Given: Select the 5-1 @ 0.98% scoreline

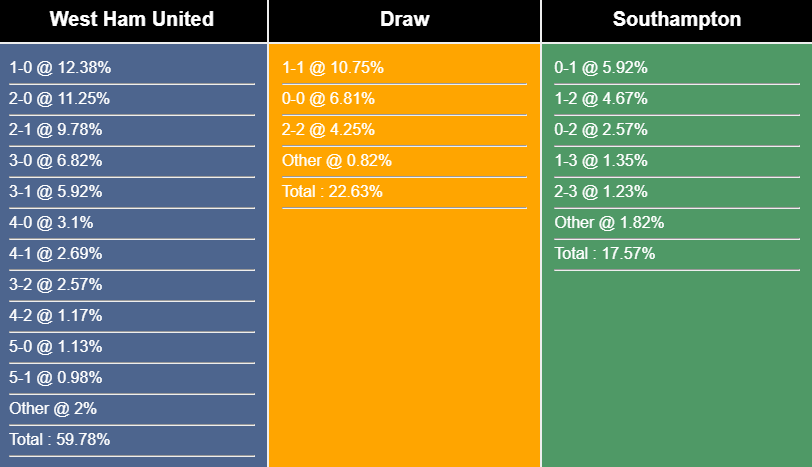Looking at the screenshot, I should click(56, 378).
